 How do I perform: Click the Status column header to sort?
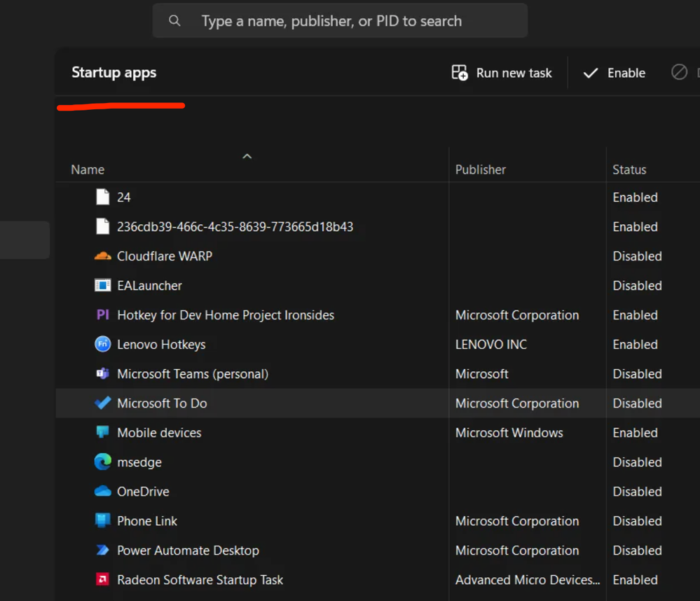click(x=629, y=169)
